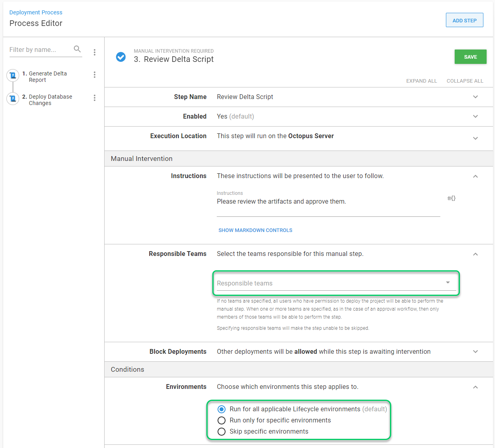Expand the Block Deployments section
495x448 pixels.
tap(475, 352)
